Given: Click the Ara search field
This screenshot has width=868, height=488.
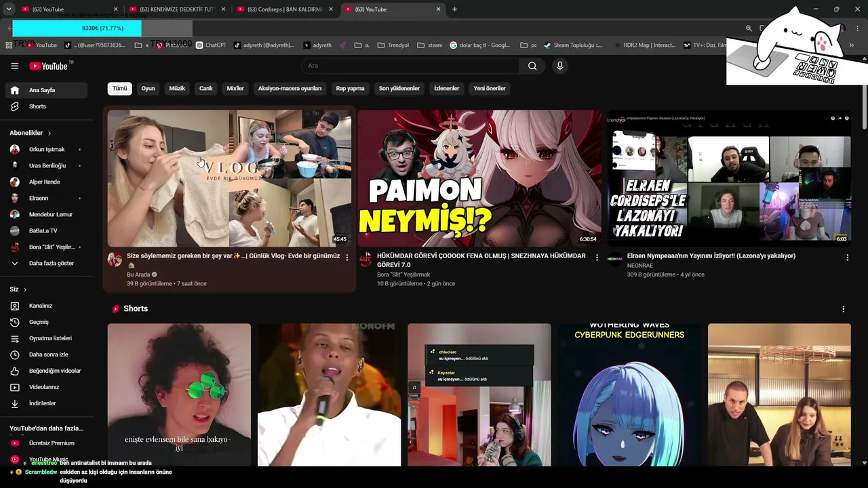Looking at the screenshot, I should (x=410, y=66).
